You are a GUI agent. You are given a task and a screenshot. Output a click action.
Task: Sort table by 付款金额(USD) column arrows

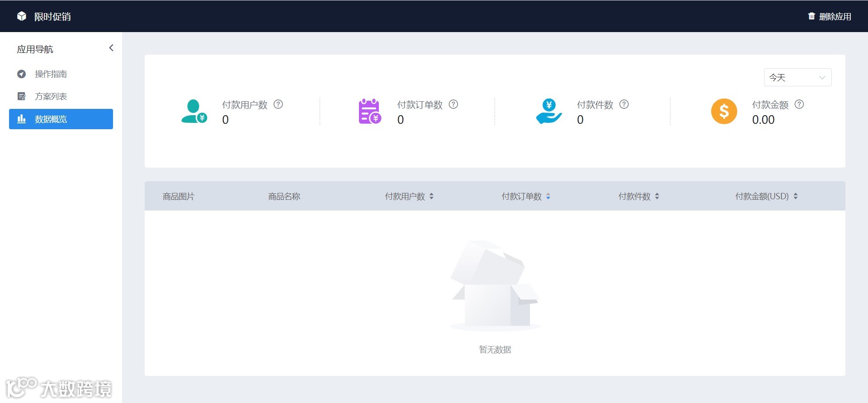point(795,196)
